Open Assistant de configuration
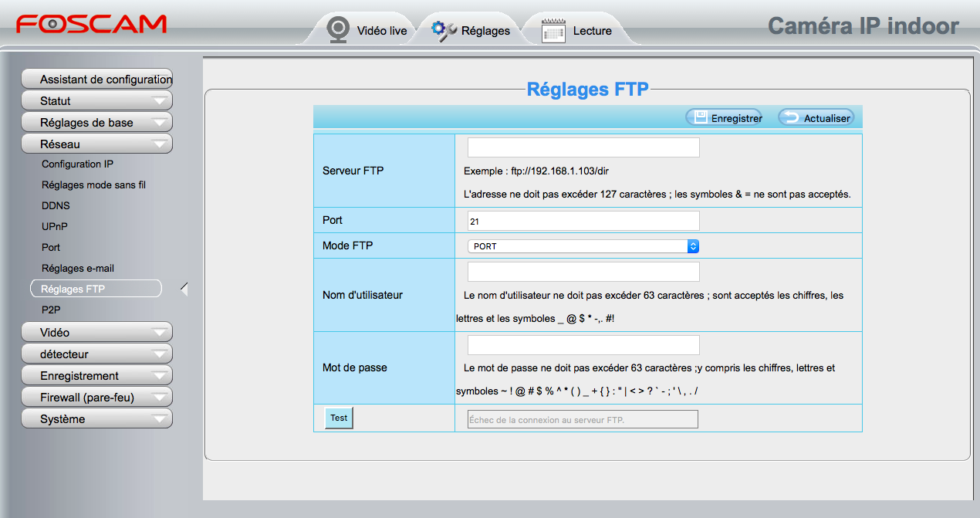The width and height of the screenshot is (980, 518). [96, 79]
